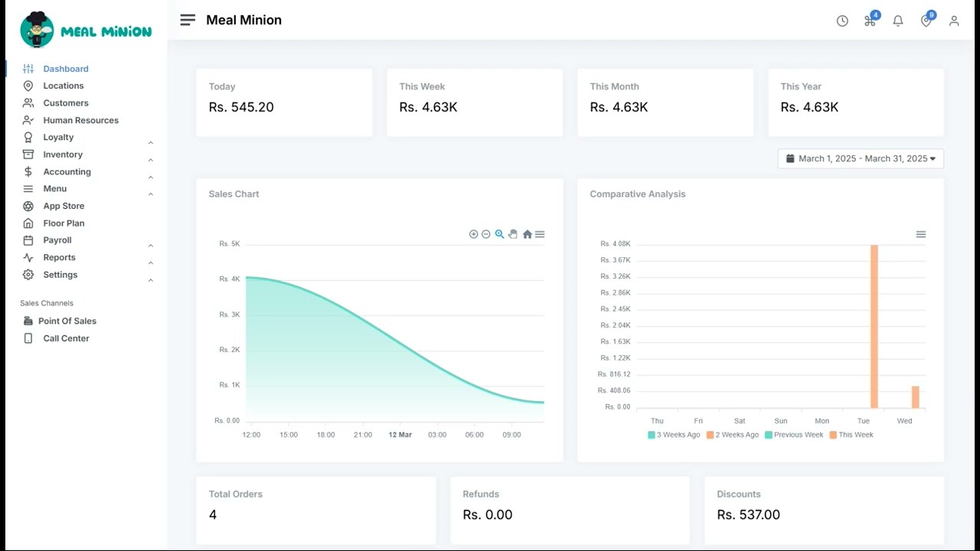Expand the Menu submenu chevron
980x551 pixels.
pos(151,194)
